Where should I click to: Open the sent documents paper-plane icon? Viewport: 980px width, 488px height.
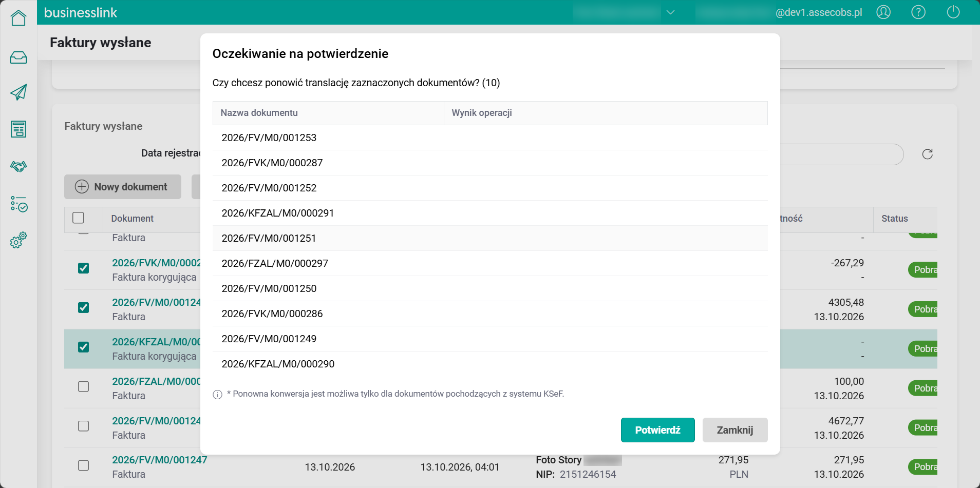(18, 92)
